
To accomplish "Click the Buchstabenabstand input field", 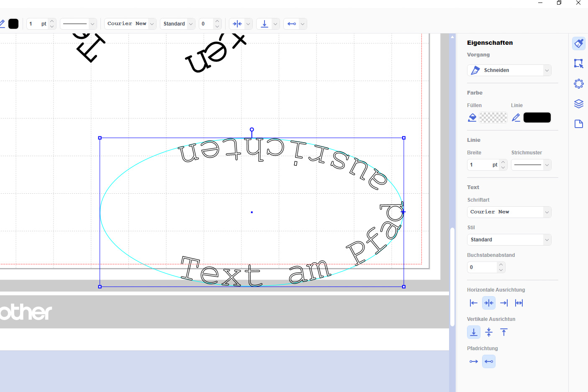I will (482, 267).
